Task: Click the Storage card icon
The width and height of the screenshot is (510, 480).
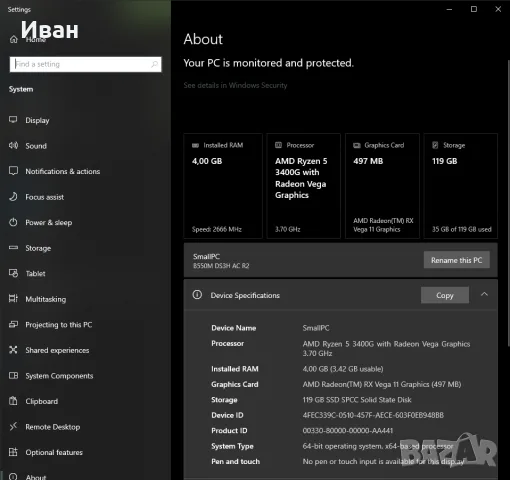Action: 435,145
